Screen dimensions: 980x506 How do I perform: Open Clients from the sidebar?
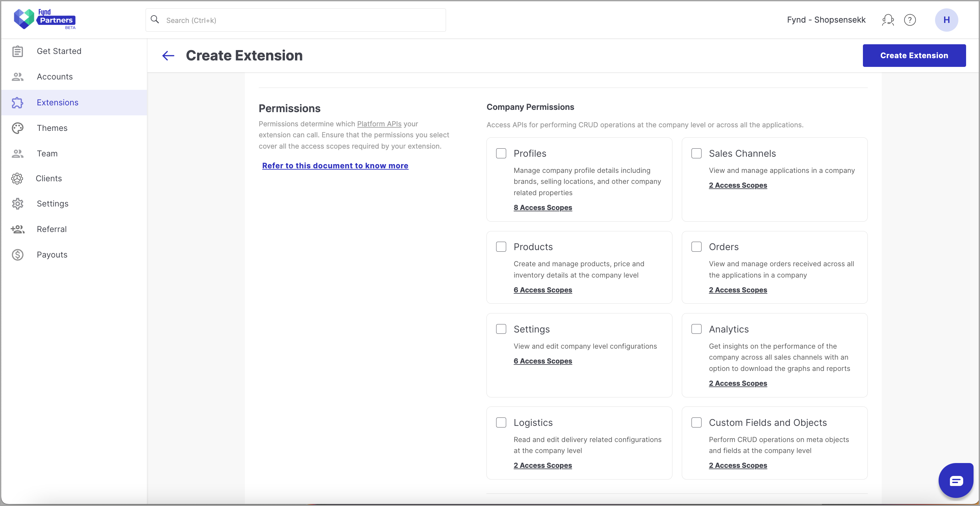tap(49, 178)
